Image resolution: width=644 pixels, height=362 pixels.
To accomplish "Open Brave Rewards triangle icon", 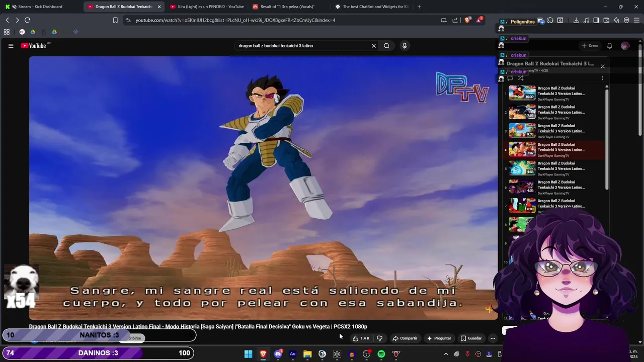I will pyautogui.click(x=479, y=20).
